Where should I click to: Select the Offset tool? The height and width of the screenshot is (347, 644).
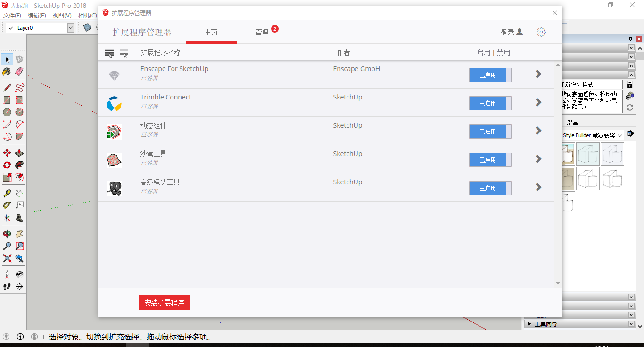[19, 177]
